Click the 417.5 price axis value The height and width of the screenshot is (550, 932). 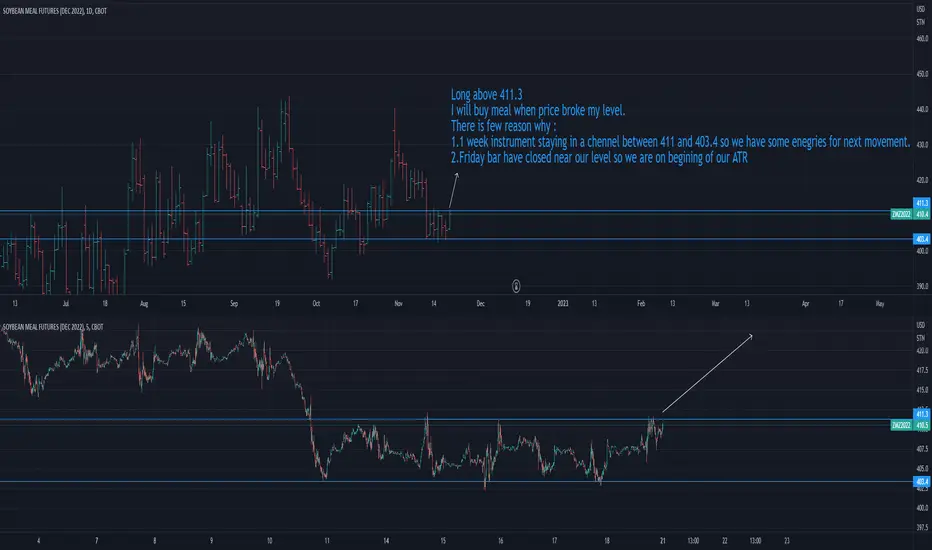[x=922, y=370]
